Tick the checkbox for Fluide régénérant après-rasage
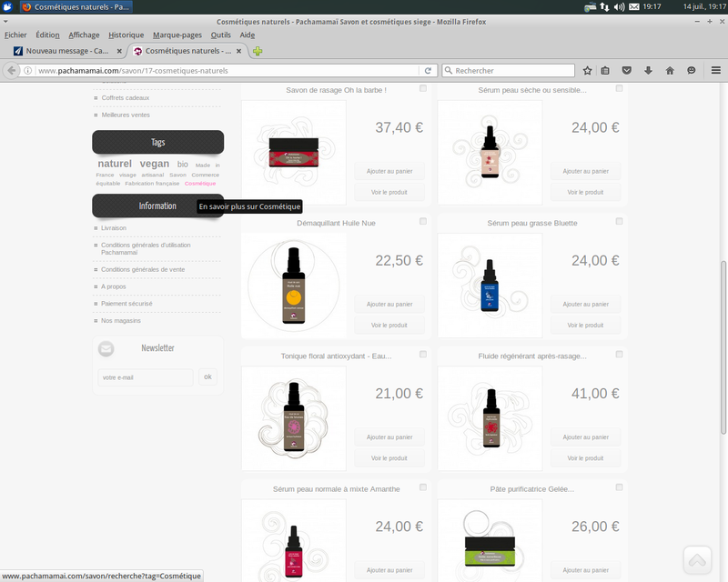This screenshot has height=582, width=728. coord(619,354)
